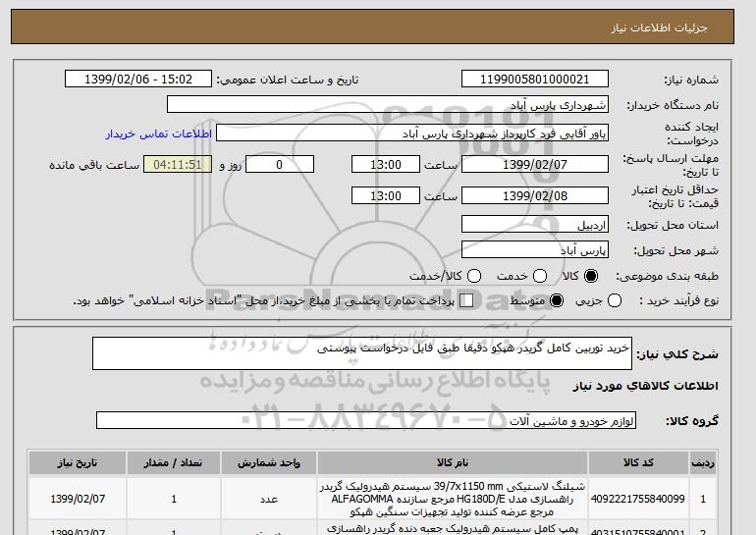The width and height of the screenshot is (756, 535).
Task: Click the general need description text box
Action: (x=362, y=353)
